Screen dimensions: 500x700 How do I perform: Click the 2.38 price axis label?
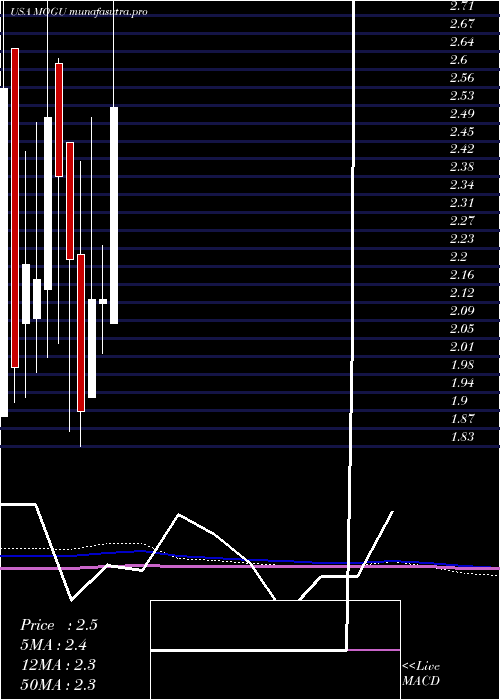462,167
